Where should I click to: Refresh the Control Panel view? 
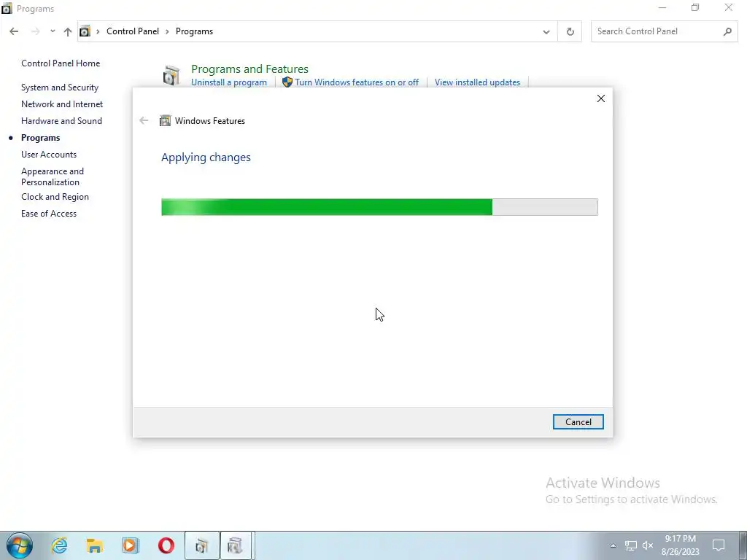point(570,32)
